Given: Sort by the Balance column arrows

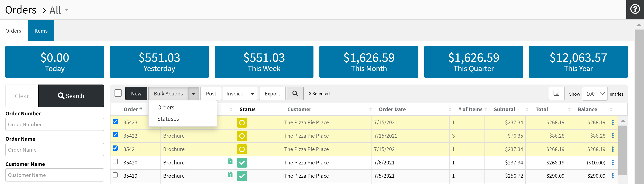Looking at the screenshot, I should pos(611,109).
